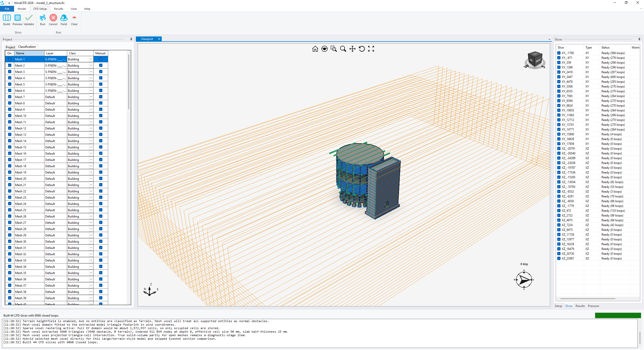The height and width of the screenshot is (350, 644).
Task: Sort slices by Status column header
Action: click(x=615, y=48)
